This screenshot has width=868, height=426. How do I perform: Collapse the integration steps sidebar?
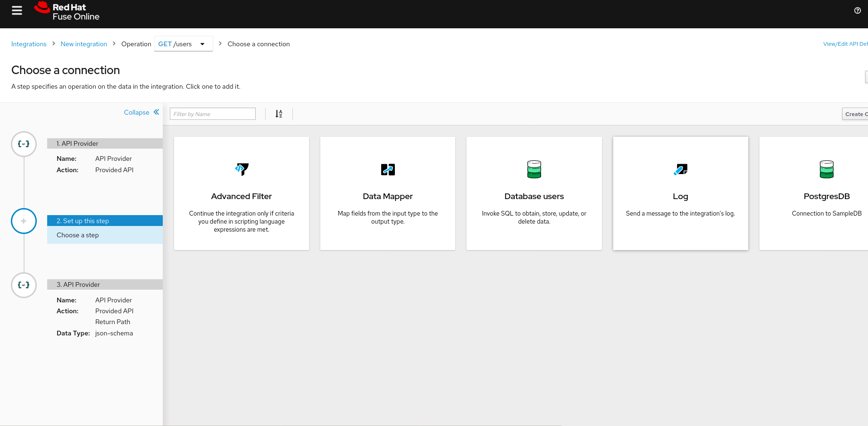tap(142, 112)
